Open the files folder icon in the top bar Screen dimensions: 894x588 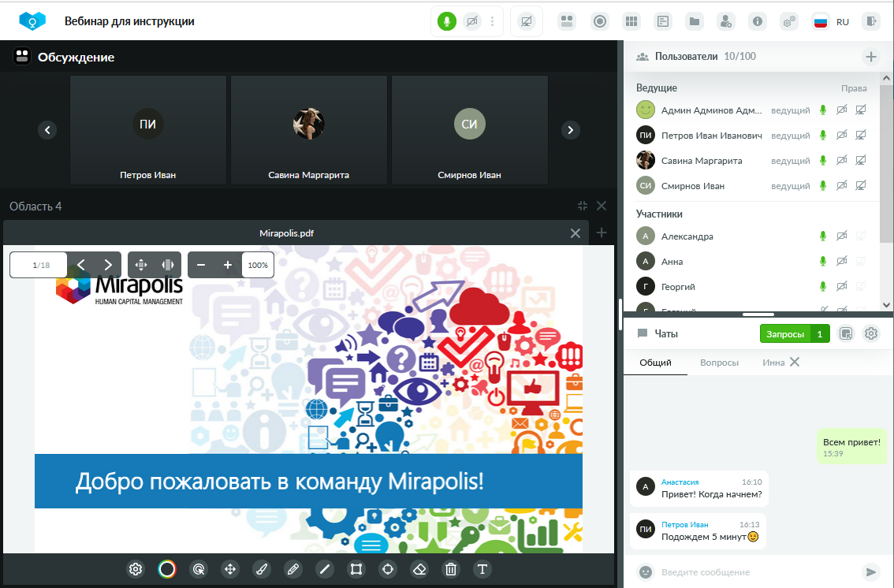point(695,21)
